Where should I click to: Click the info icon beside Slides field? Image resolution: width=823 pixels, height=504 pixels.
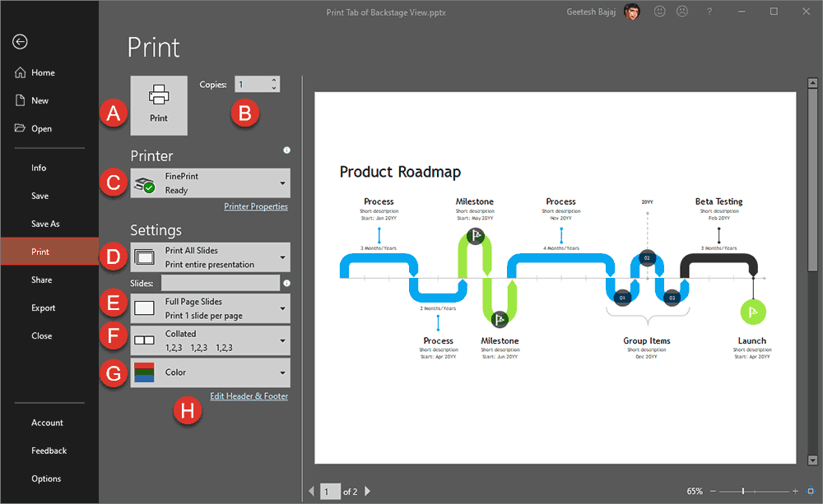point(286,283)
